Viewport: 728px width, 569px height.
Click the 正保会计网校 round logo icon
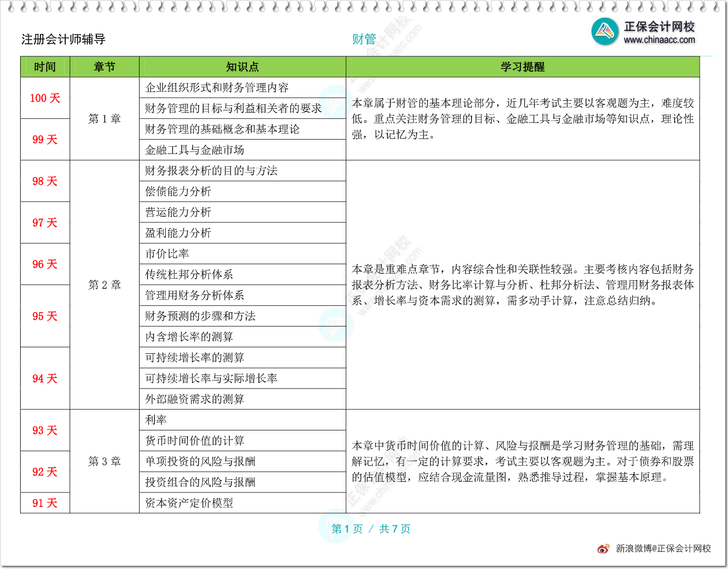click(x=605, y=31)
